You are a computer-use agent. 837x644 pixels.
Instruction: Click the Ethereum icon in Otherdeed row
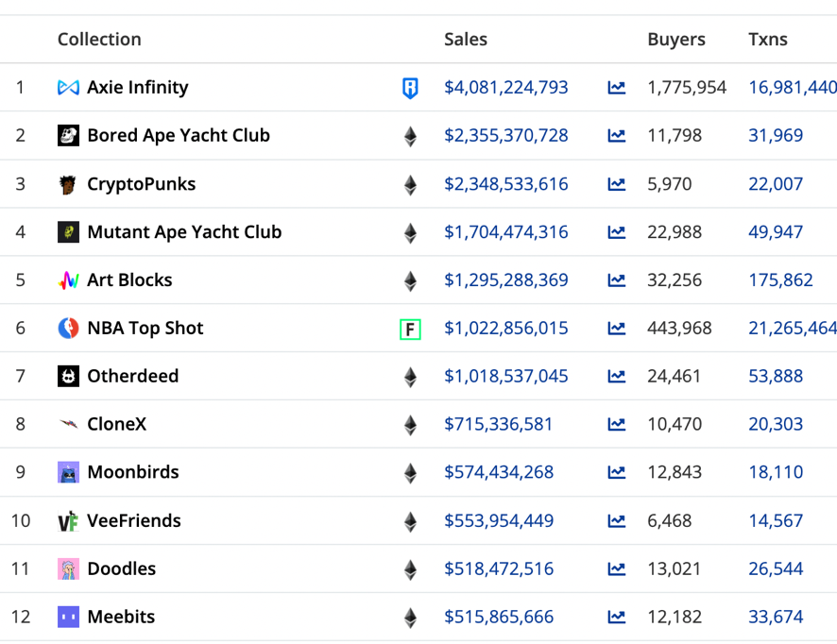point(410,377)
